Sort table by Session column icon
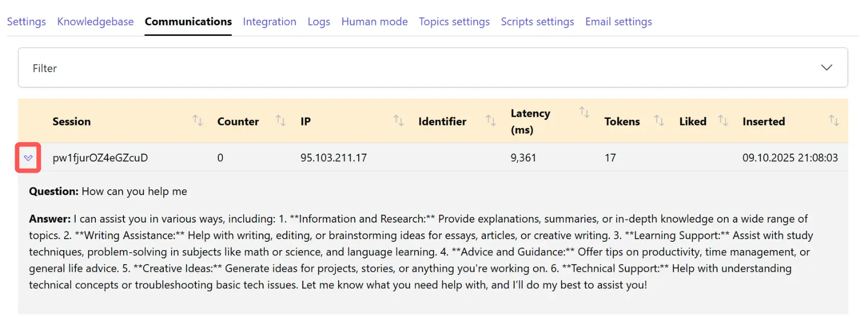Viewport: 868px width, 317px height. pyautogui.click(x=198, y=121)
